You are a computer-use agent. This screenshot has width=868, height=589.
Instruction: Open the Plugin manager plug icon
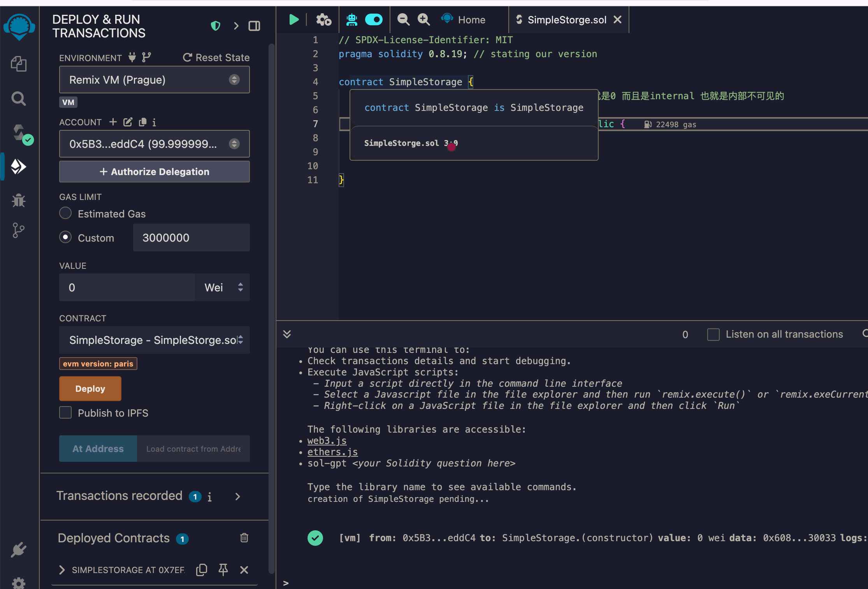[x=18, y=550]
